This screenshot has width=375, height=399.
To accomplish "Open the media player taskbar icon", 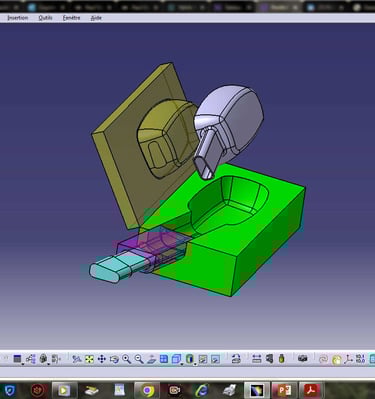I will click(63, 390).
